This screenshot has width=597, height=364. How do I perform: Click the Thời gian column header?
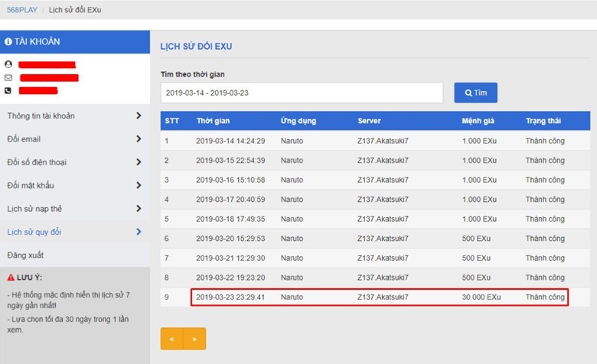pos(213,121)
